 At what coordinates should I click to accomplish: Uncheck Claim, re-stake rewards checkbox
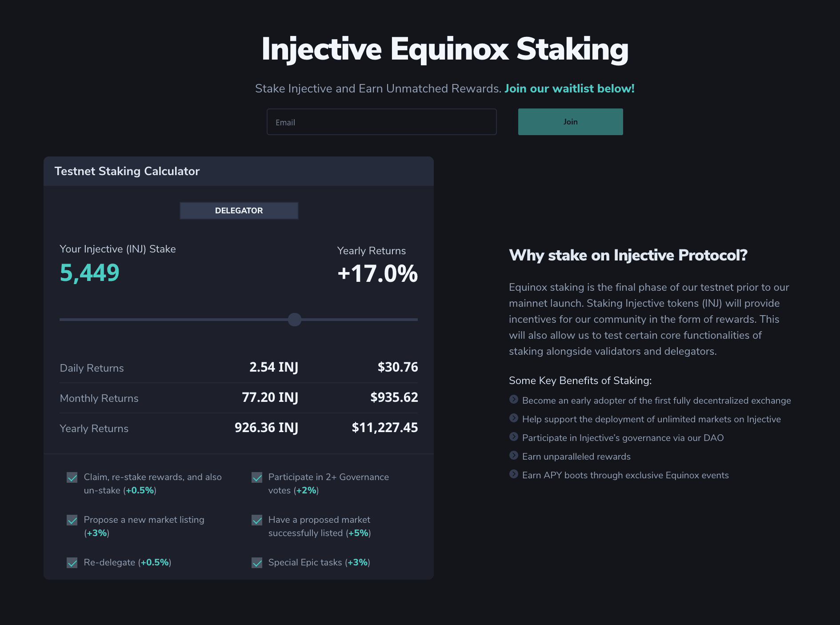[x=72, y=477]
